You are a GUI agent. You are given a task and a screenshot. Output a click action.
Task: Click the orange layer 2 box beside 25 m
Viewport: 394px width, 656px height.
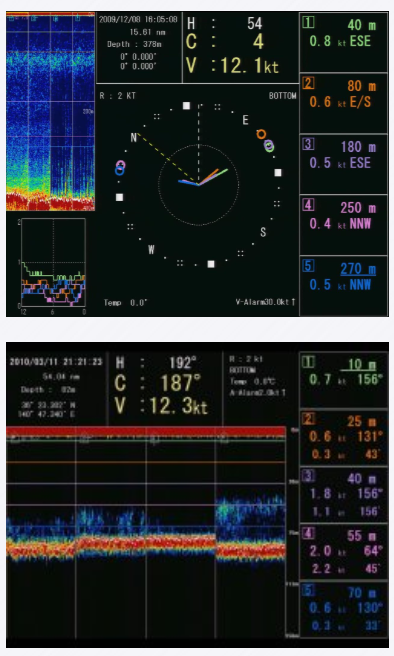308,419
